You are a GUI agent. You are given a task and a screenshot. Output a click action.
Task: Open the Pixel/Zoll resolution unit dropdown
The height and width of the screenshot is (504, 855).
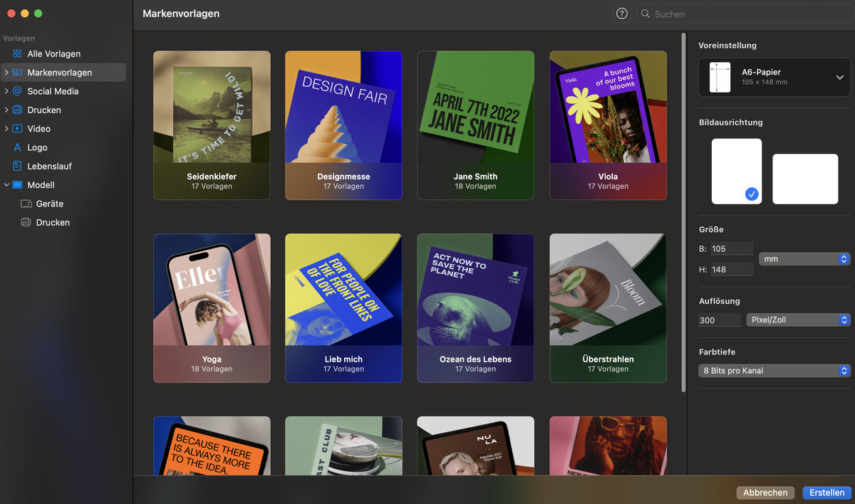[x=798, y=320]
